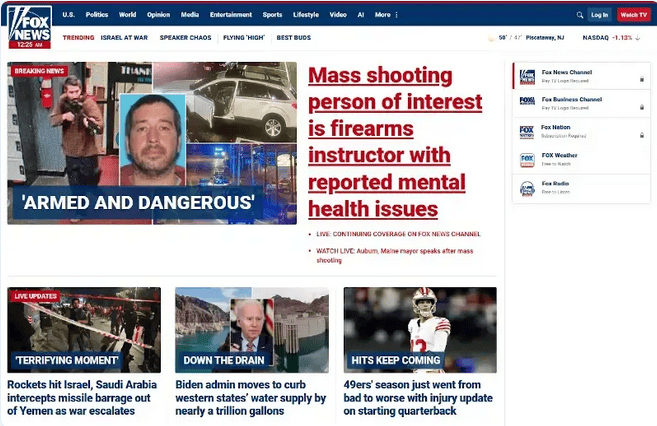Click WATCH LIVE Auburn, Maine mayor speaks link
Image resolution: width=657 pixels, height=426 pixels.
(395, 256)
